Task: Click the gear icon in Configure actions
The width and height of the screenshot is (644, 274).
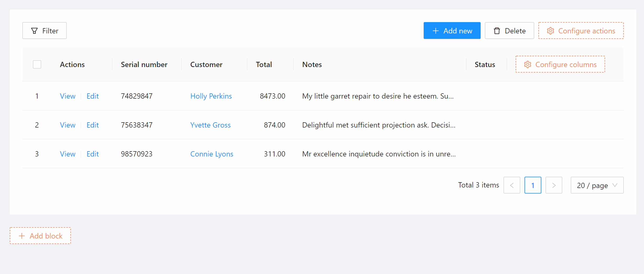Action: click(x=550, y=31)
